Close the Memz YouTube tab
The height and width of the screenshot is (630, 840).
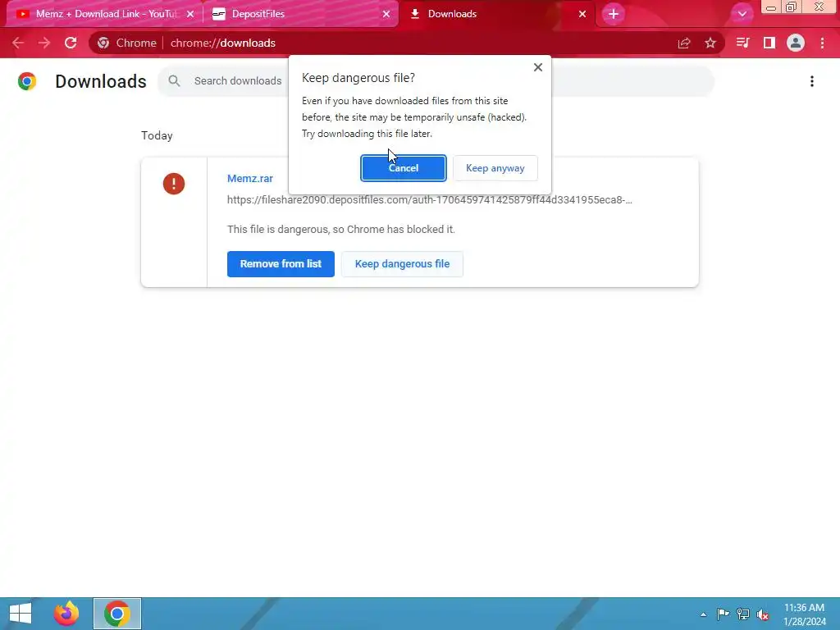(190, 14)
